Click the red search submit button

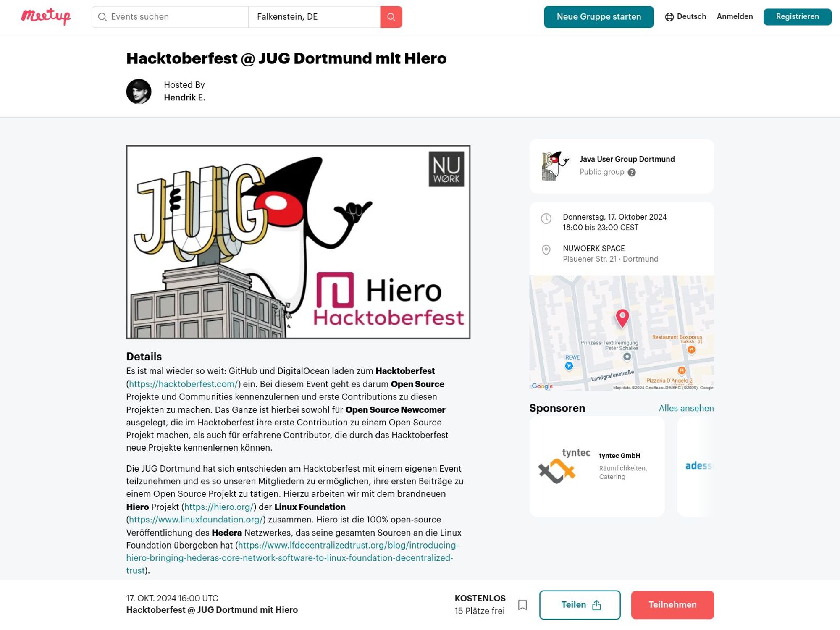391,17
